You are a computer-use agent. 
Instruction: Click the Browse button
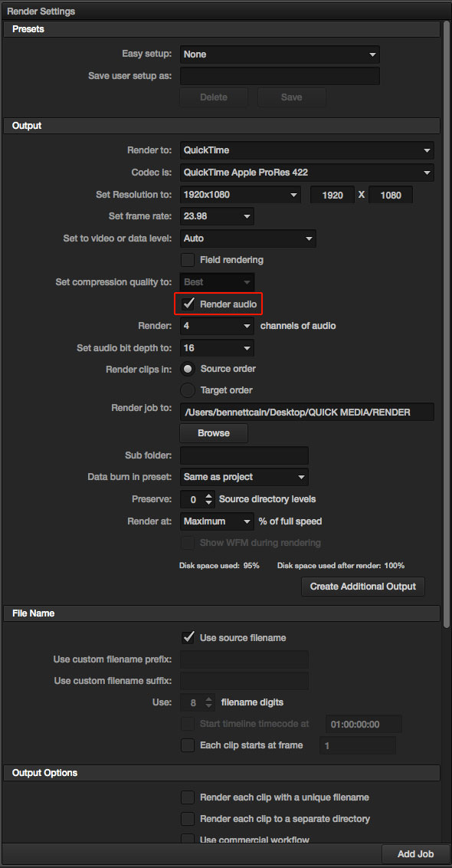tap(214, 433)
